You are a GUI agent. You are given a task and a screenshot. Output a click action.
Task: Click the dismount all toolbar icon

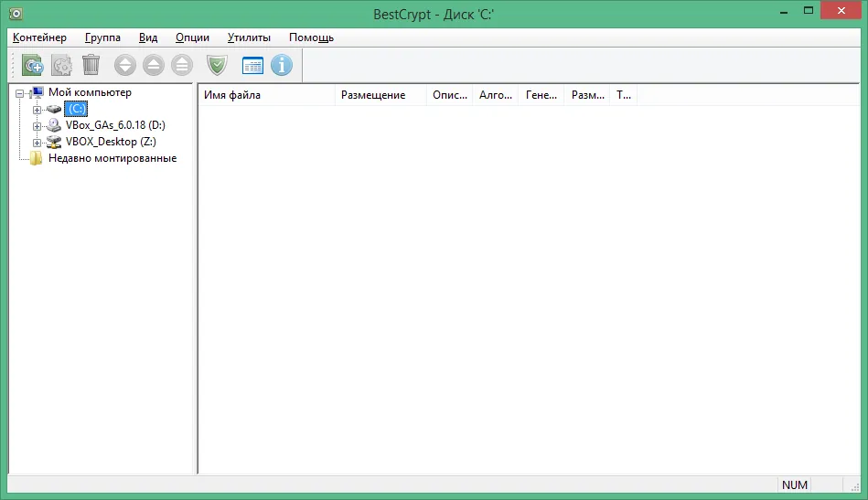click(182, 65)
